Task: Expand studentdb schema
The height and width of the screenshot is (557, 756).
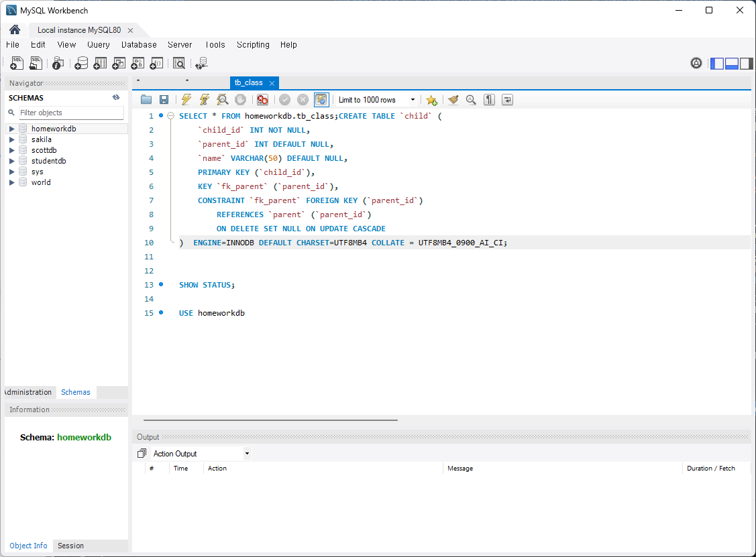Action: point(11,161)
